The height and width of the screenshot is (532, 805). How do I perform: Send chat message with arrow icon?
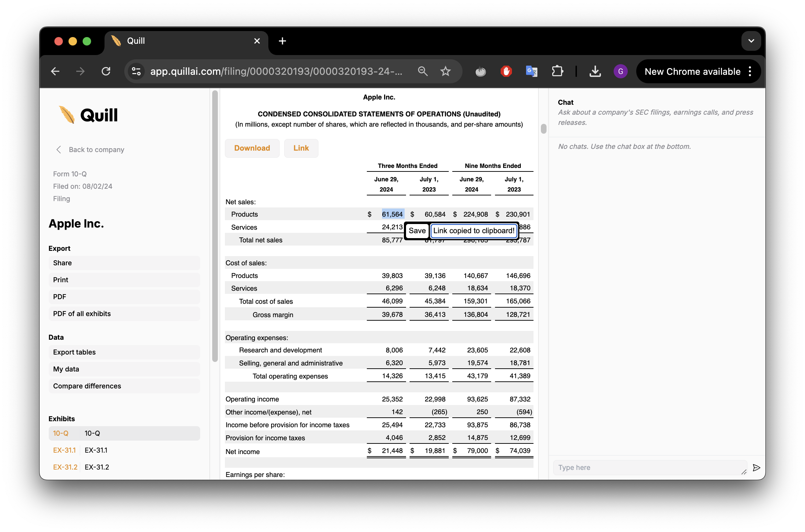point(756,468)
